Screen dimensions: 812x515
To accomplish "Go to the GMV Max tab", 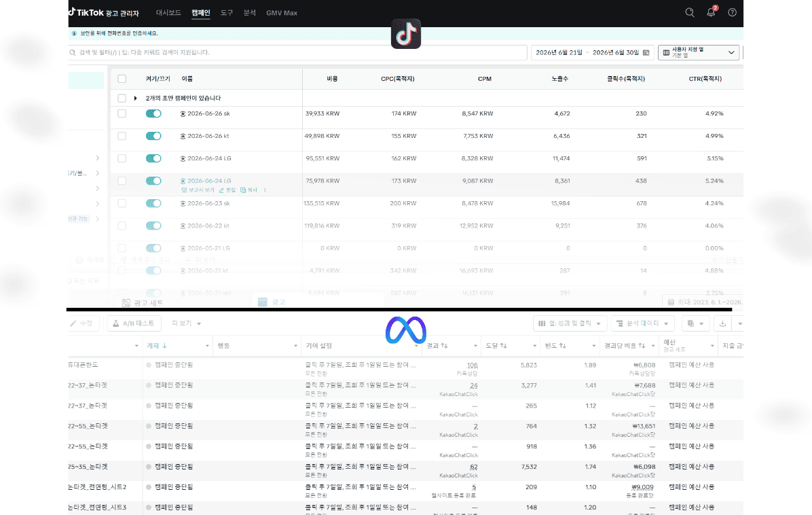I will pos(282,12).
